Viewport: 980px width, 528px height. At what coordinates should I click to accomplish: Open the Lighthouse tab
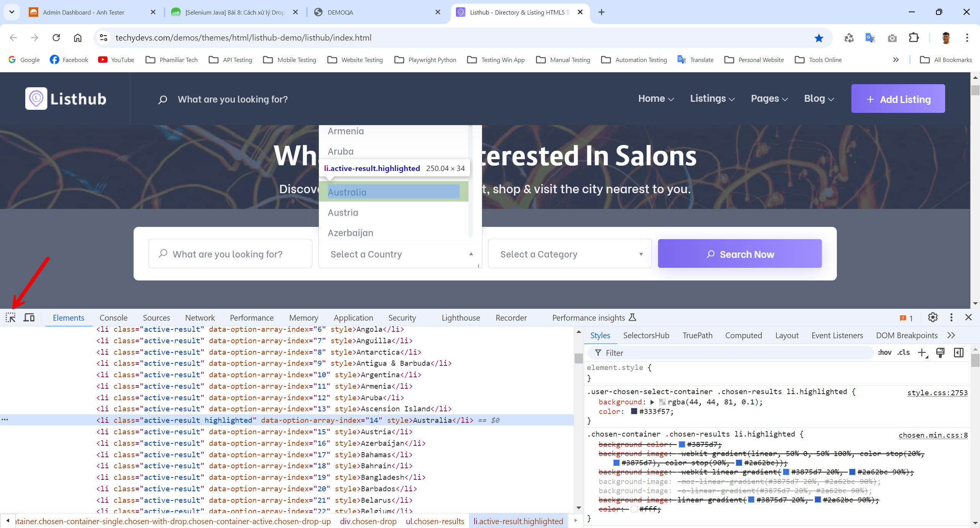[x=461, y=318]
